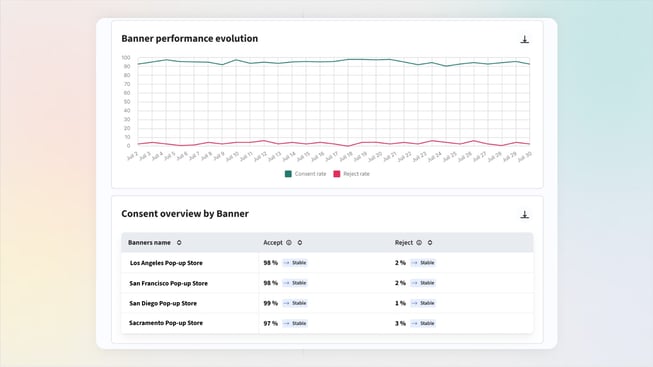Click San Diego reject value 1 %

coord(400,303)
